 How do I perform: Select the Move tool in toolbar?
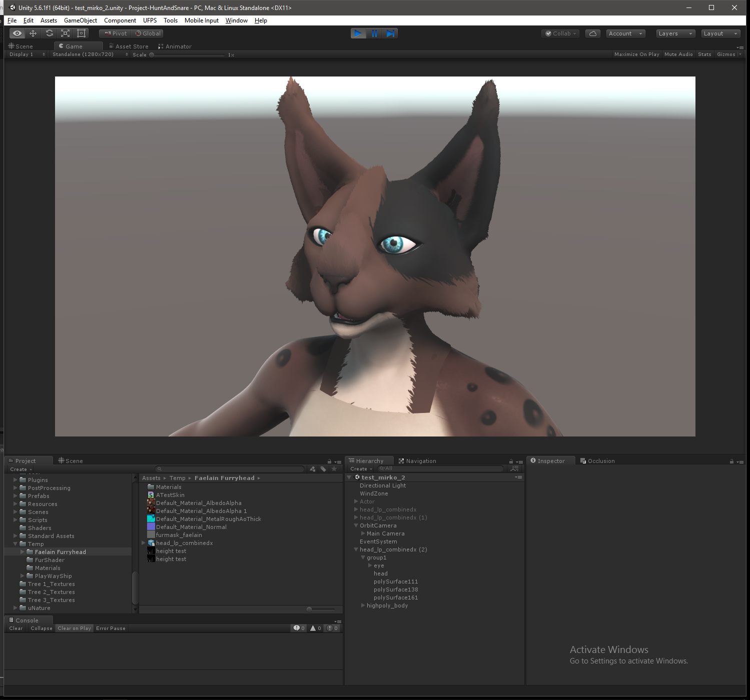tap(33, 33)
